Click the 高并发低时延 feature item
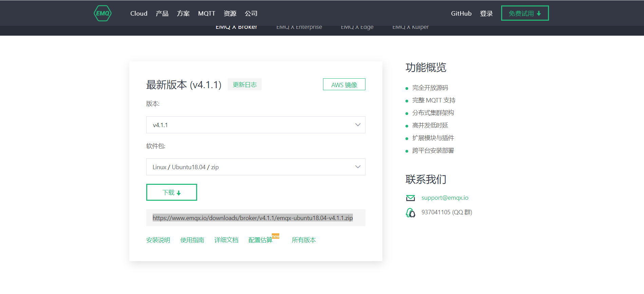The width and height of the screenshot is (644, 294). click(x=430, y=125)
